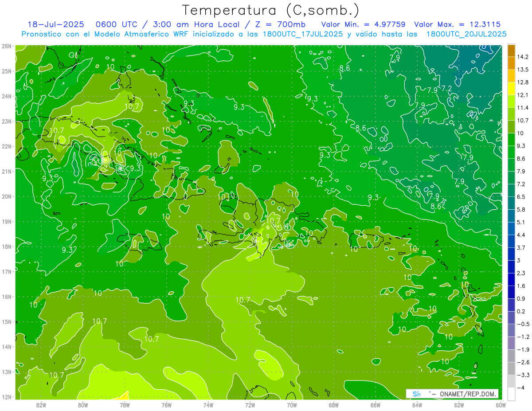Image resolution: width=532 pixels, height=411 pixels.
Task: Click the '14.2' color scale label
Action: 523,57
